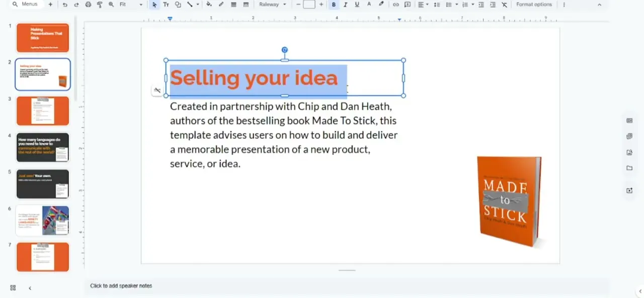Viewport: 644px width, 298px height.
Task: Open line and paragraph spacing
Action: [x=437, y=5]
